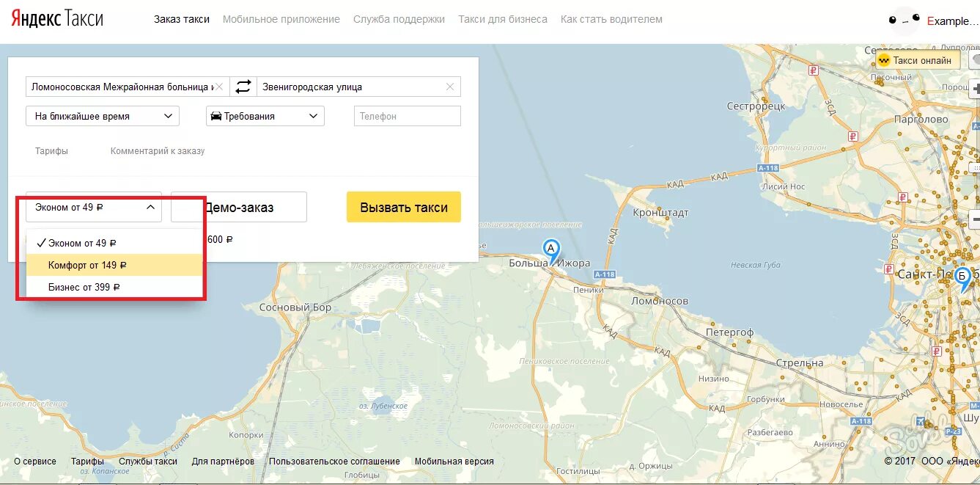This screenshot has height=485, width=980.
Task: Open Службы такси footer link
Action: click(148, 462)
